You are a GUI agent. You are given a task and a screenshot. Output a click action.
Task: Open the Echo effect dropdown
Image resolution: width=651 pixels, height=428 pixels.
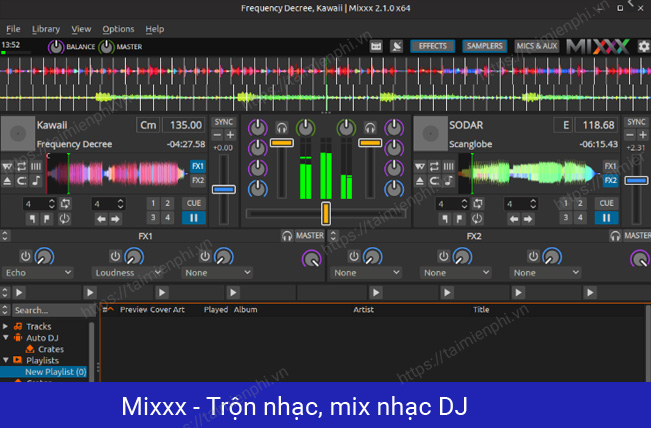(38, 273)
